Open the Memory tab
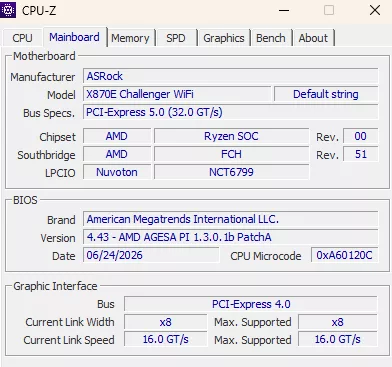This screenshot has height=367, width=392. point(130,38)
